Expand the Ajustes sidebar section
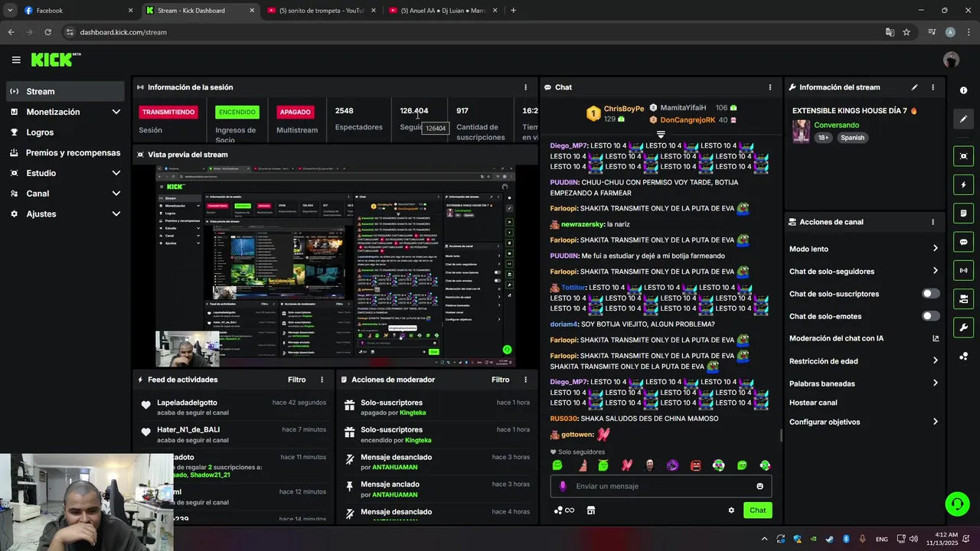This screenshot has width=980, height=551. coord(65,214)
